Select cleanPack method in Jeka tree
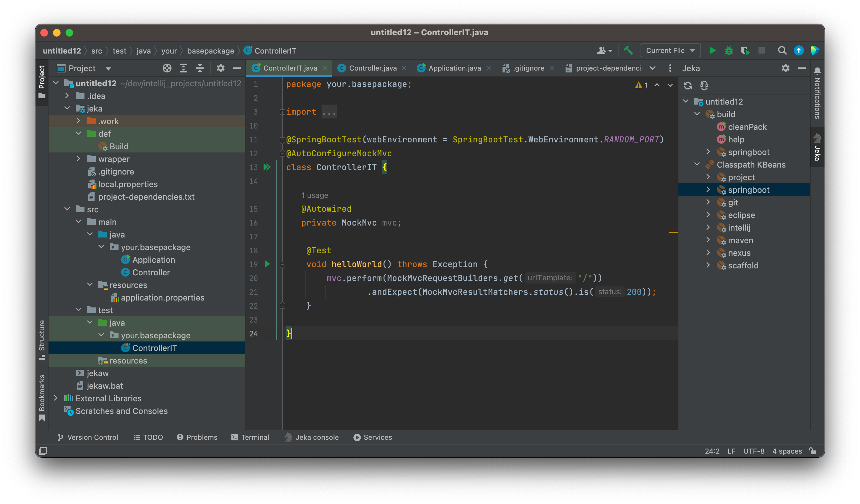The image size is (860, 504). pyautogui.click(x=747, y=127)
